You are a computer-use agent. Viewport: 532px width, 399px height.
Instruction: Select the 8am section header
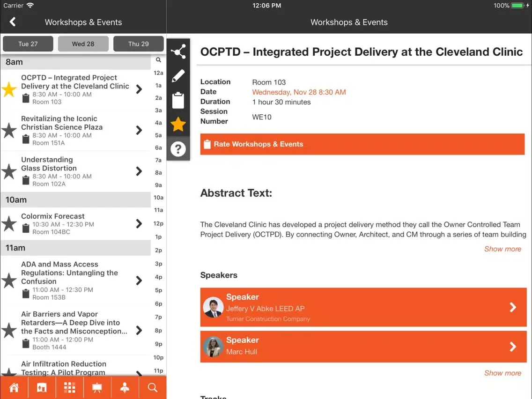[76, 62]
